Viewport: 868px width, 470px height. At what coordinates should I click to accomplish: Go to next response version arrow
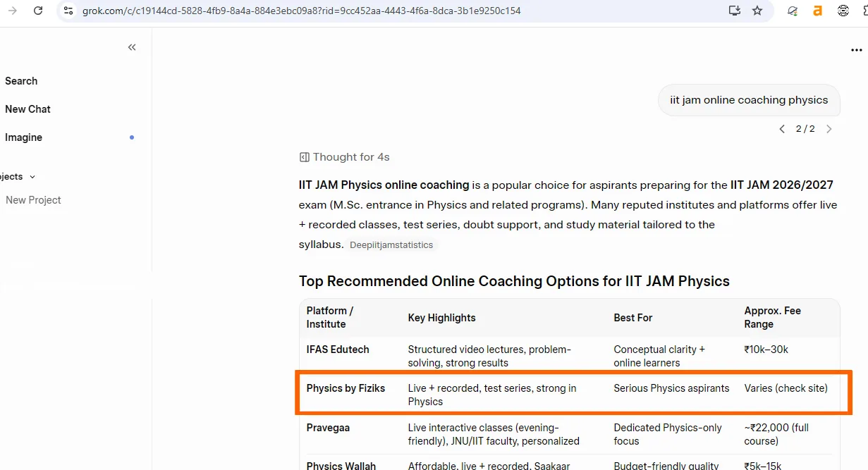coord(829,129)
